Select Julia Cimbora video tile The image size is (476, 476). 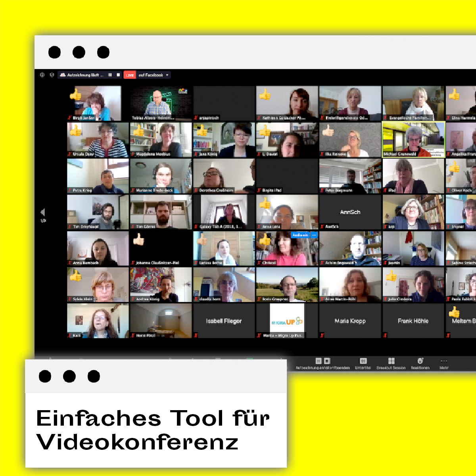413,285
